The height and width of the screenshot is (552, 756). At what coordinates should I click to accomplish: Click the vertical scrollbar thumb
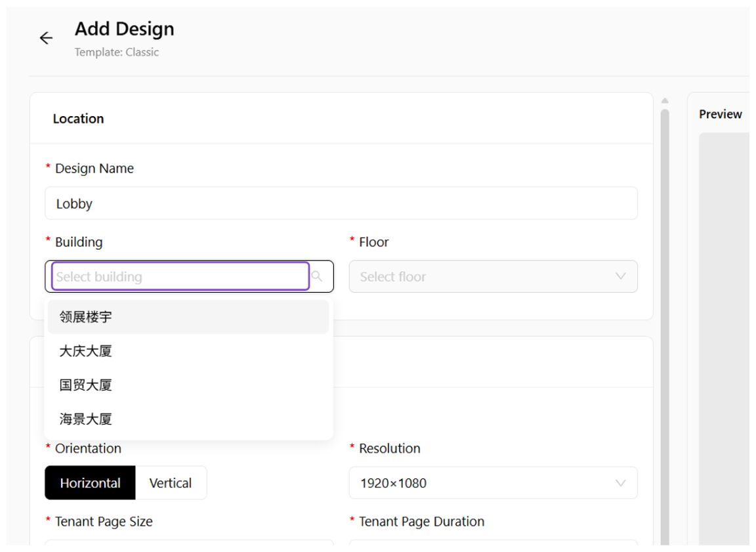pos(665,328)
